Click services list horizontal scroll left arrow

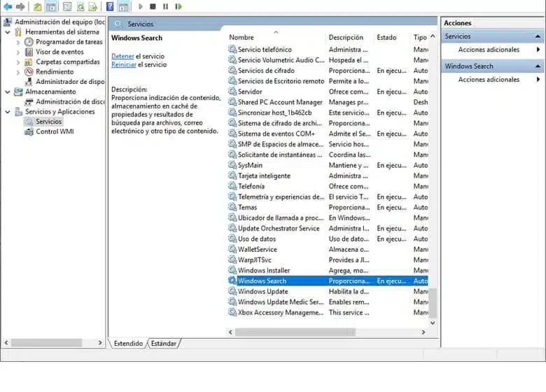230,332
